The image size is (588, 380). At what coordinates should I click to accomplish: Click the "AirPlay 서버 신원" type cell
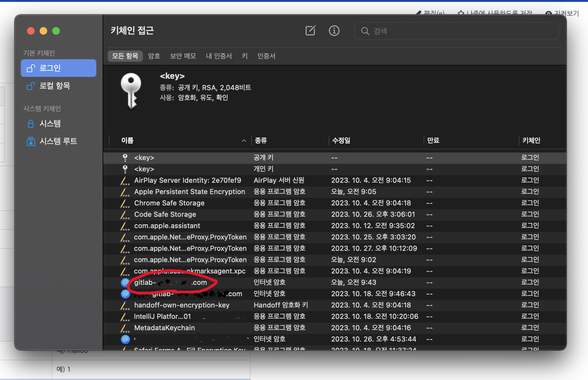(x=279, y=180)
